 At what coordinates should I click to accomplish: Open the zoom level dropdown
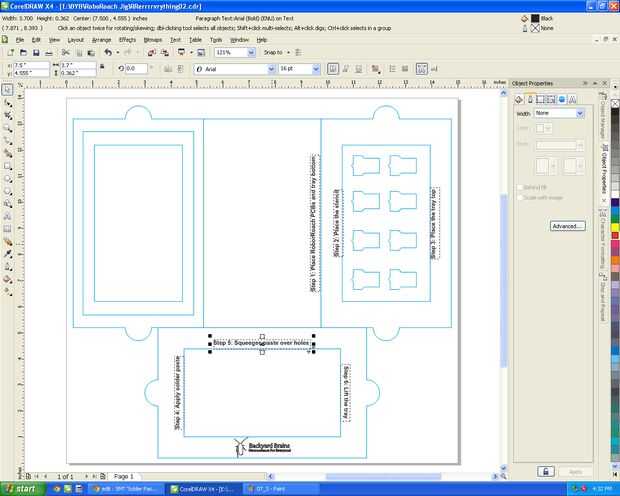[x=251, y=53]
